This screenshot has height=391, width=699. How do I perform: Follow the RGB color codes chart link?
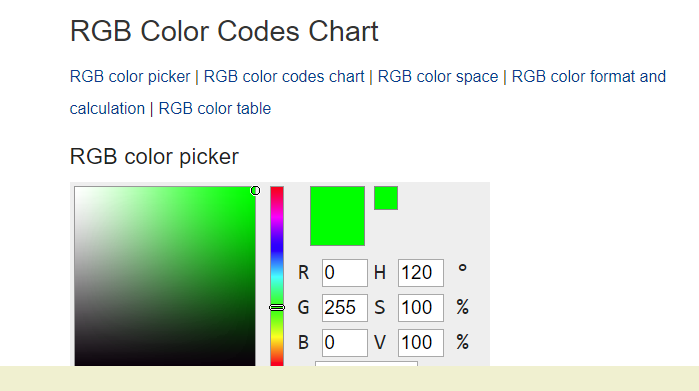(x=284, y=77)
